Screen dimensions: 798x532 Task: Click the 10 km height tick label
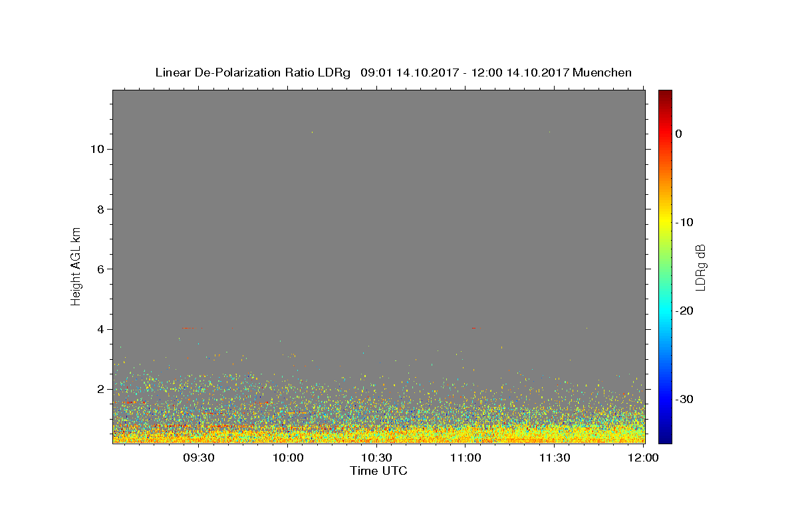click(96, 149)
